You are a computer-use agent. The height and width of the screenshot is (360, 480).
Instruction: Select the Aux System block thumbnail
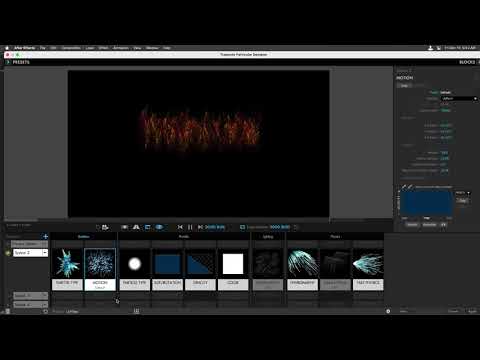coord(368,264)
